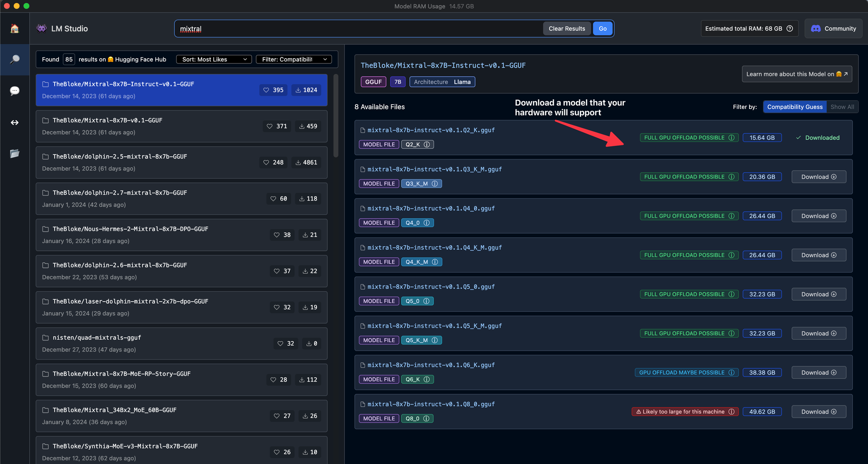Open the AI Chat bubble in sidebar
This screenshot has height=464, width=868.
click(15, 91)
